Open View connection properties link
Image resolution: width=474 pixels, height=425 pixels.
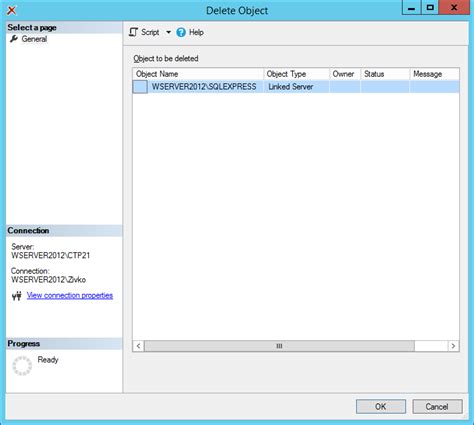[70, 295]
